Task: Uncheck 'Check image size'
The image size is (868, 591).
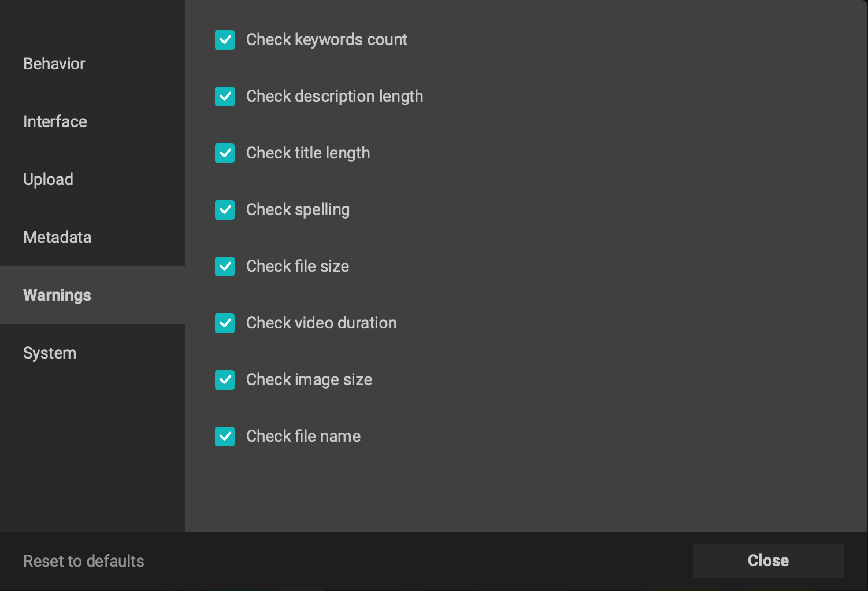Action: tap(225, 380)
